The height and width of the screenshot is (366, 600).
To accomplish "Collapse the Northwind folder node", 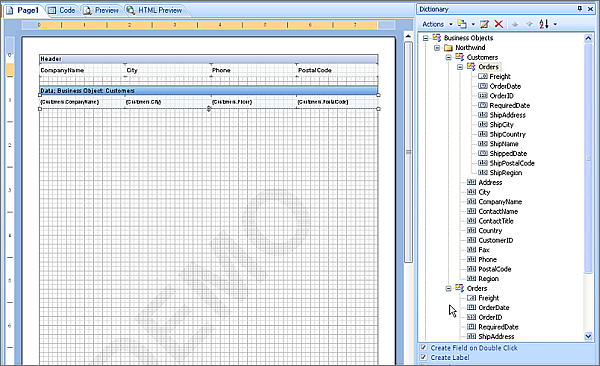I will click(x=437, y=48).
